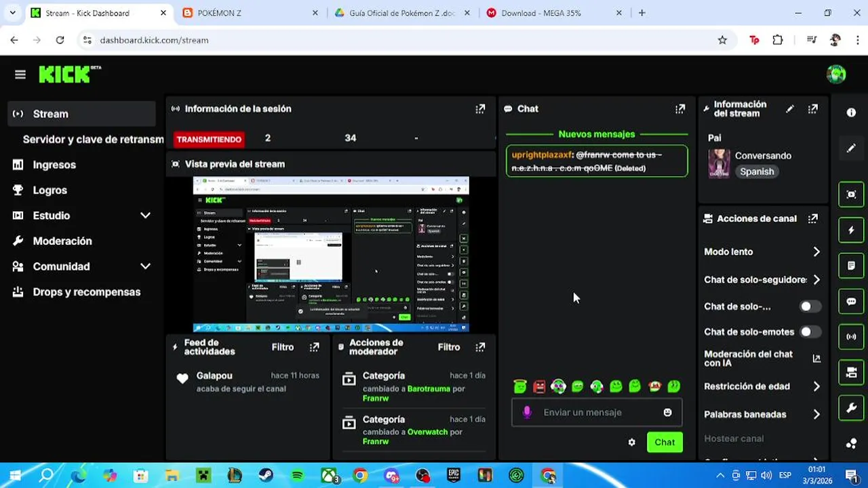Viewport: 868px width, 488px height.
Task: Open the emoji picker in the message box
Action: click(667, 412)
